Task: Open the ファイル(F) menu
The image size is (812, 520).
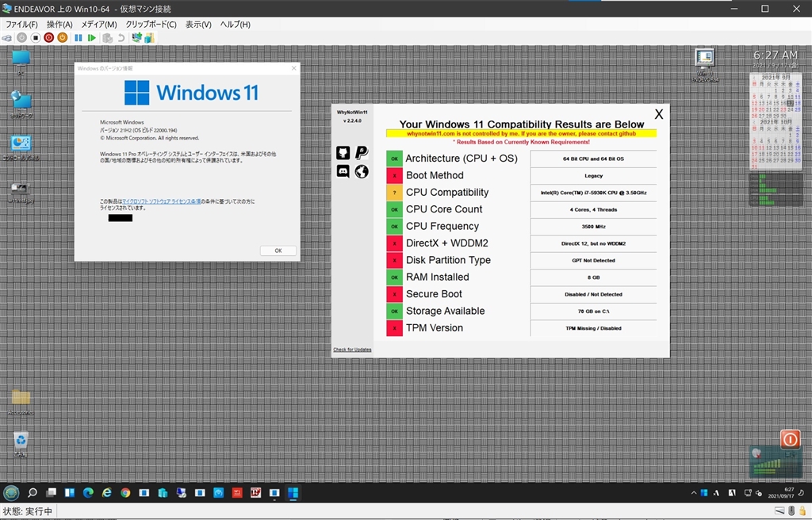Action: [x=21, y=25]
